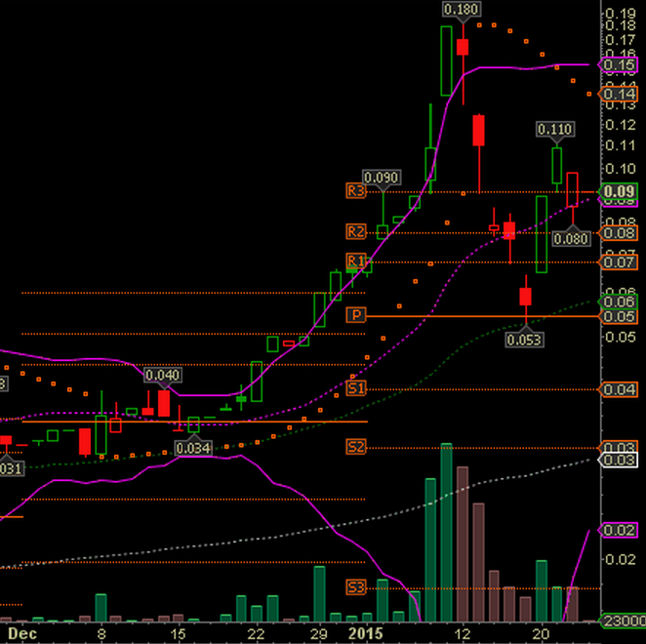Click the R3 pivot resistance label
This screenshot has width=646, height=644.
tap(356, 191)
